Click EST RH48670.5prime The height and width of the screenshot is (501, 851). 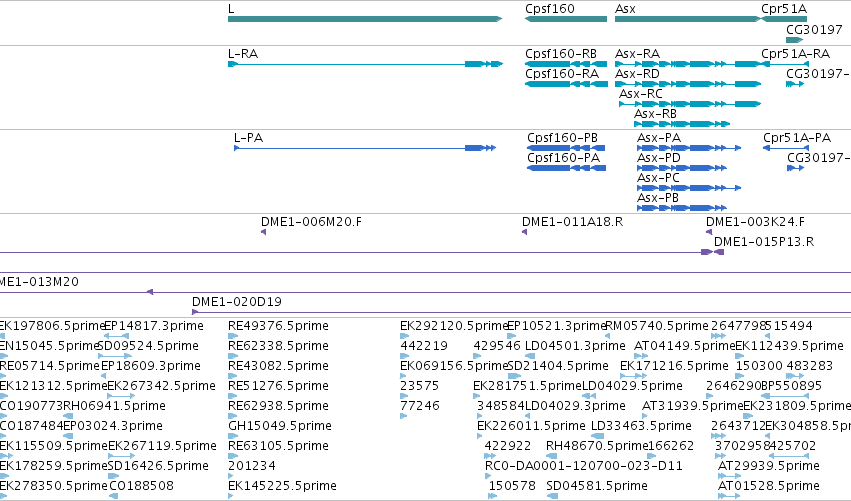tap(597, 446)
